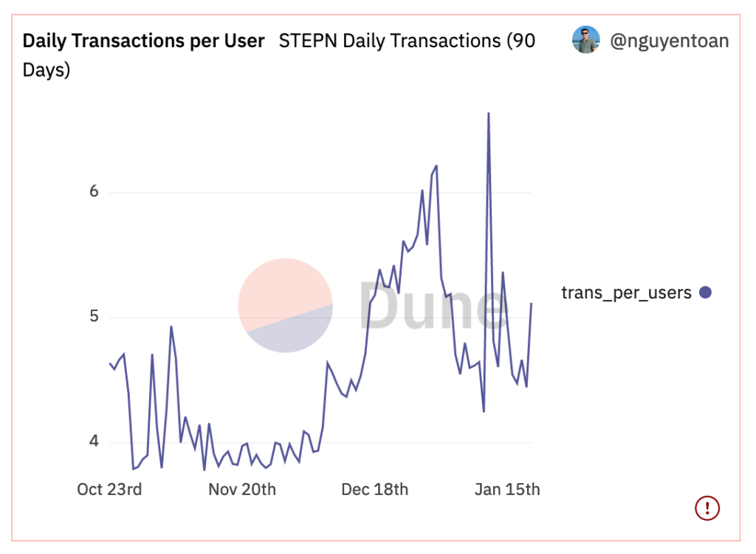This screenshot has height=554, width=756.
Task: Click the y-axis value 4 label
Action: pyautogui.click(x=94, y=441)
